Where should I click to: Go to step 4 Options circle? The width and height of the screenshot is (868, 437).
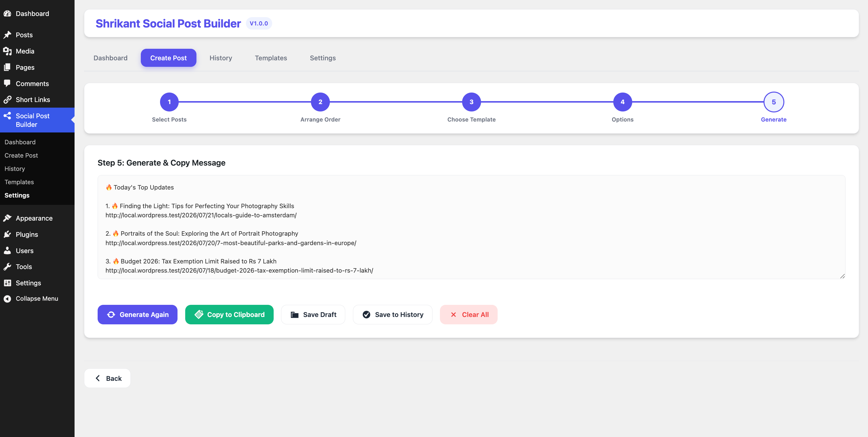tap(622, 102)
